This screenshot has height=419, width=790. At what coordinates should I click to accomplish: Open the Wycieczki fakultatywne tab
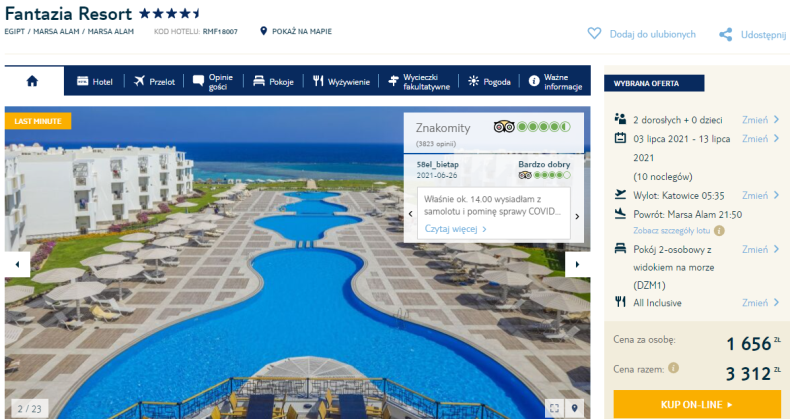click(x=419, y=82)
